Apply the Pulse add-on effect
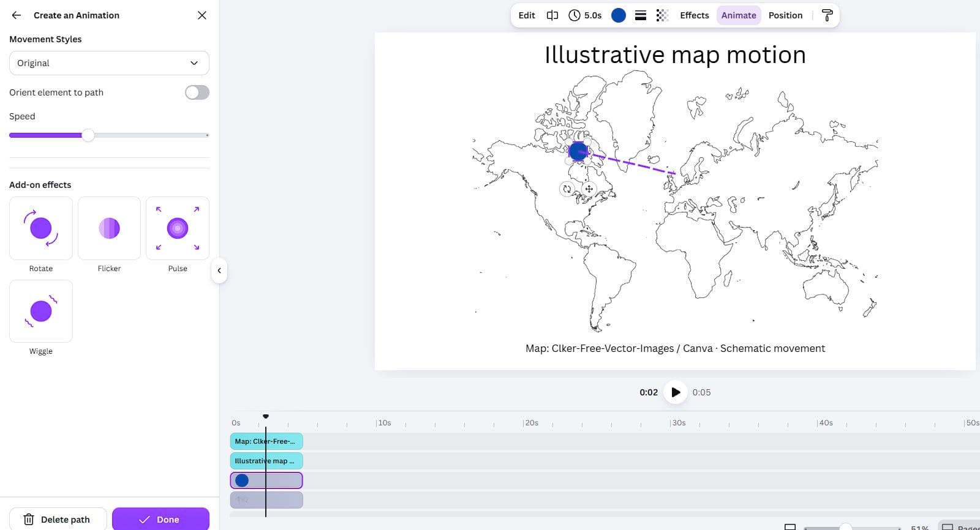Screen dimensions: 980x530 tap(178, 228)
